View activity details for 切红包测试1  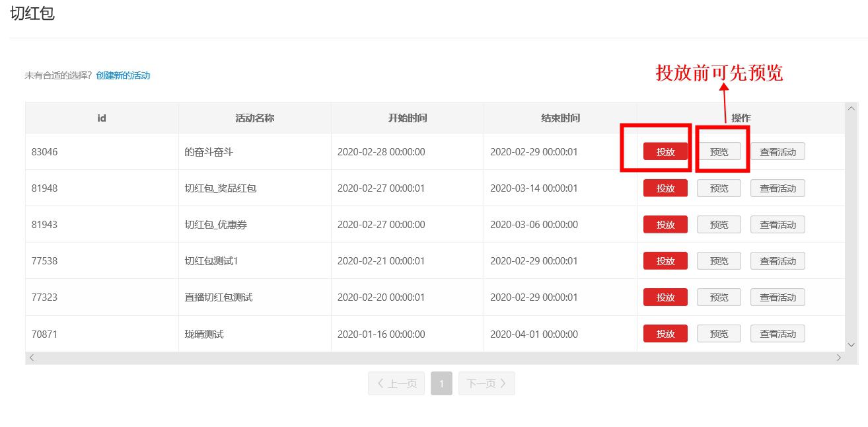[777, 261]
